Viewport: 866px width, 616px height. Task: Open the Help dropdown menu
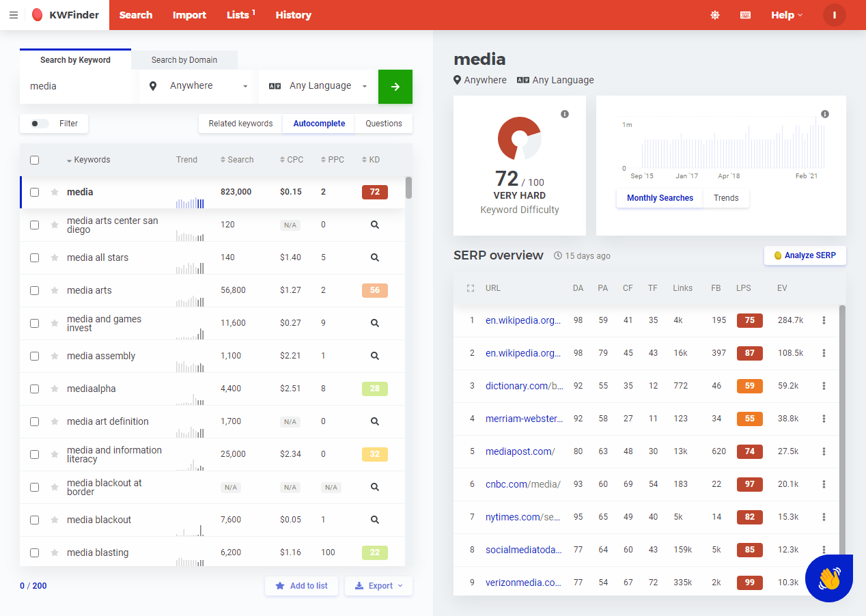tap(787, 15)
